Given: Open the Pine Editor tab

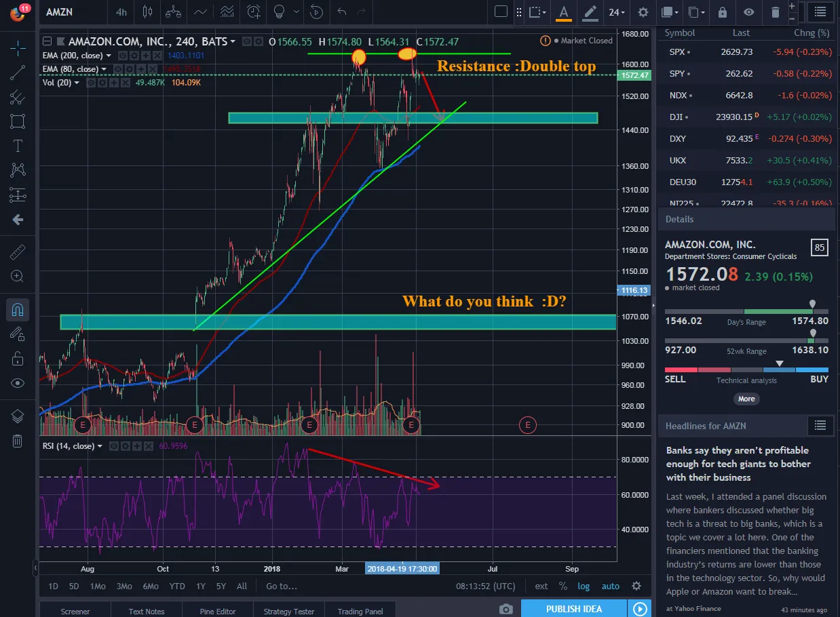Looking at the screenshot, I should [x=218, y=611].
